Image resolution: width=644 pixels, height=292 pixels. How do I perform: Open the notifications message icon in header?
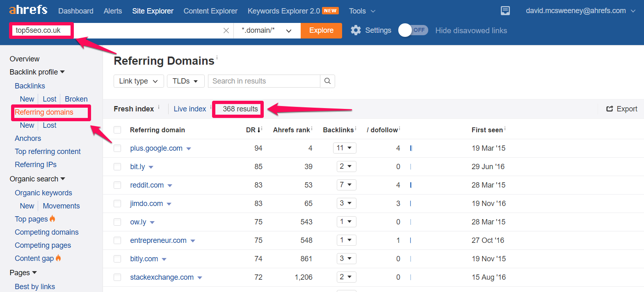pos(505,11)
